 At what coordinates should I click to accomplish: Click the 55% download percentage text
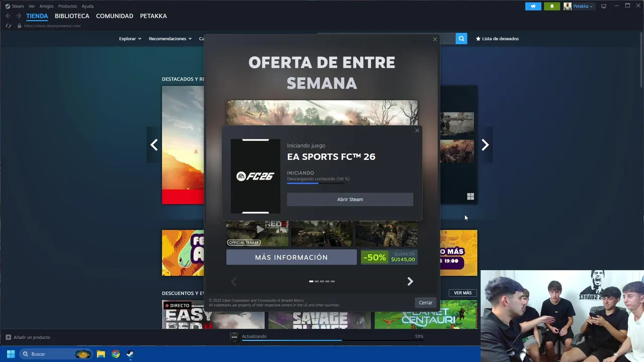point(419,336)
